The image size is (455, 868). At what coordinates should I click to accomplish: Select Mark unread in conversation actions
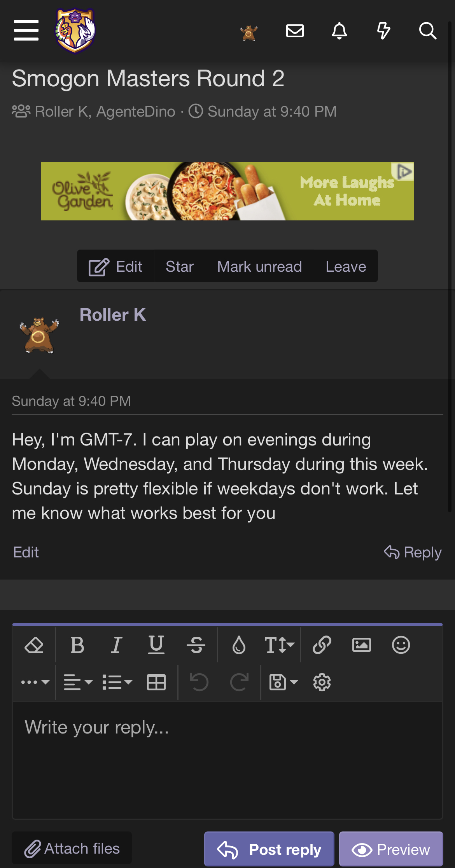(x=259, y=267)
